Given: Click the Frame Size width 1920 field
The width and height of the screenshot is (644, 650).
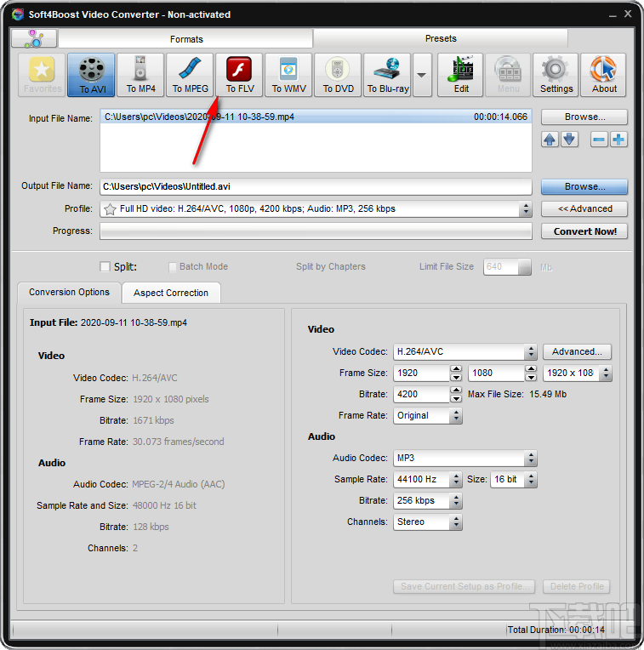Looking at the screenshot, I should click(421, 373).
